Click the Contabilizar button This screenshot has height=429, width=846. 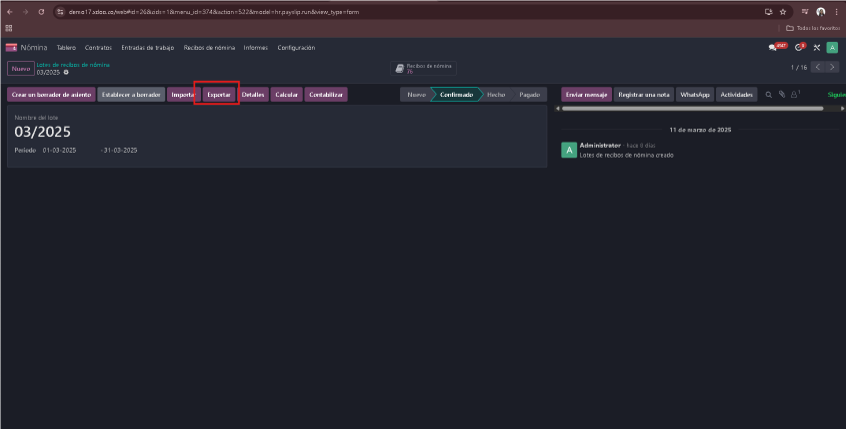coord(326,94)
